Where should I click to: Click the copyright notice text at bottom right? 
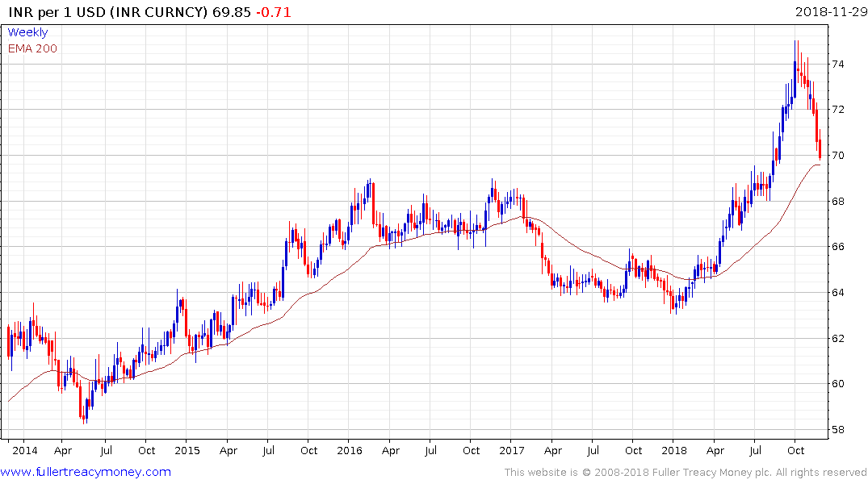[686, 473]
